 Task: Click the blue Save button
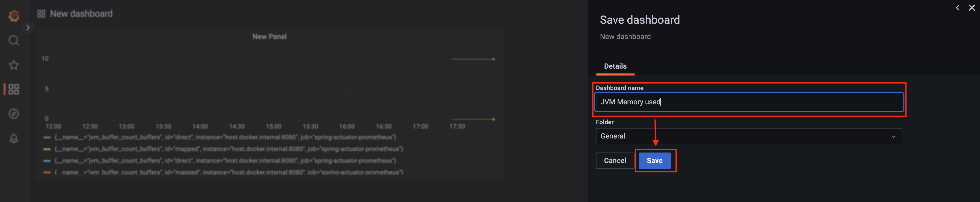pyautogui.click(x=654, y=161)
